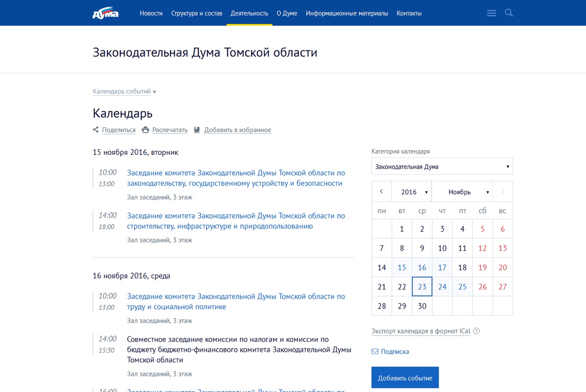Click the envelope icon beside Подписка

[375, 352]
